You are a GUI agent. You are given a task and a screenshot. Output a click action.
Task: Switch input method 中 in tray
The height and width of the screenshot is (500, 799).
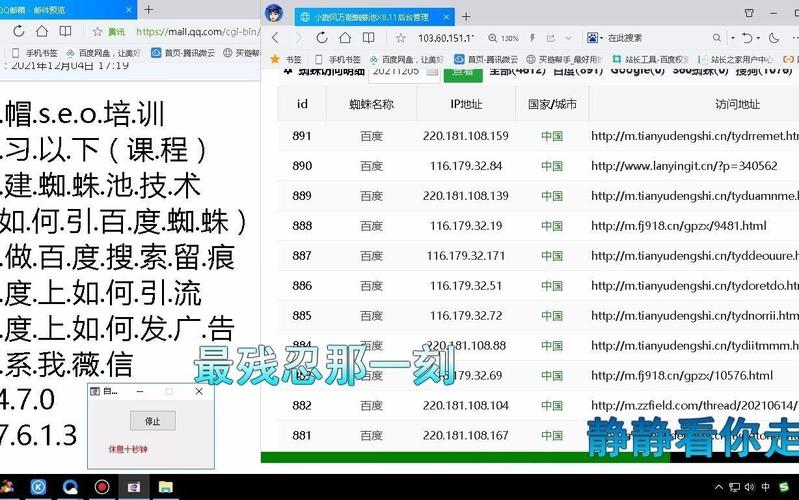(x=765, y=487)
